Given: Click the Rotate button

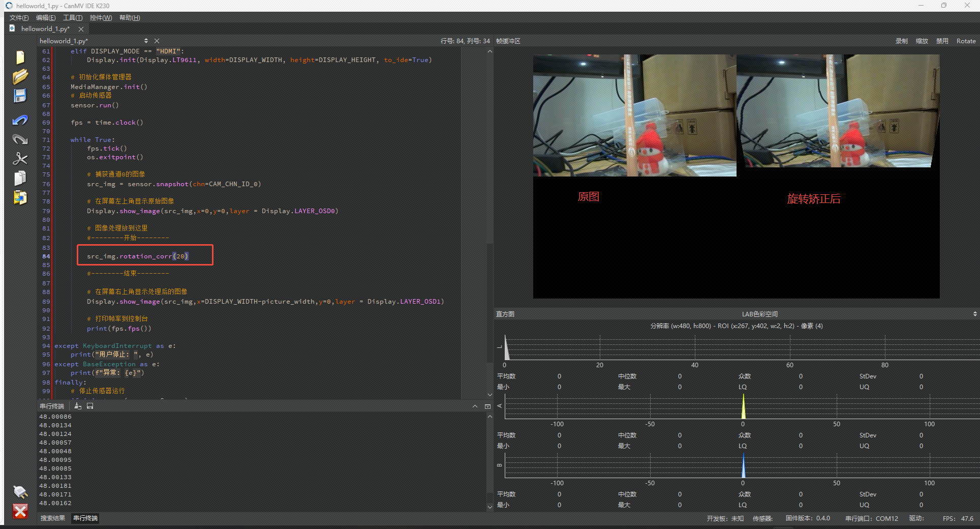Looking at the screenshot, I should click(x=966, y=41).
